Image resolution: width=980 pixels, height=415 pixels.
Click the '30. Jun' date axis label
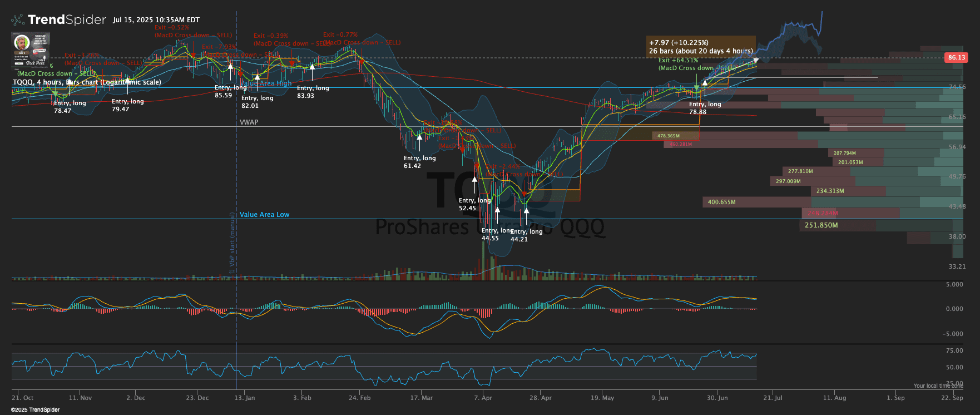717,398
